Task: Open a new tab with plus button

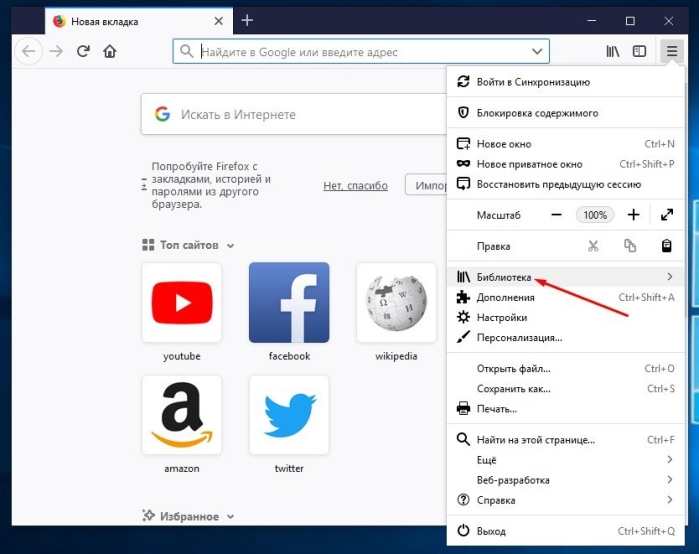Action: click(247, 21)
